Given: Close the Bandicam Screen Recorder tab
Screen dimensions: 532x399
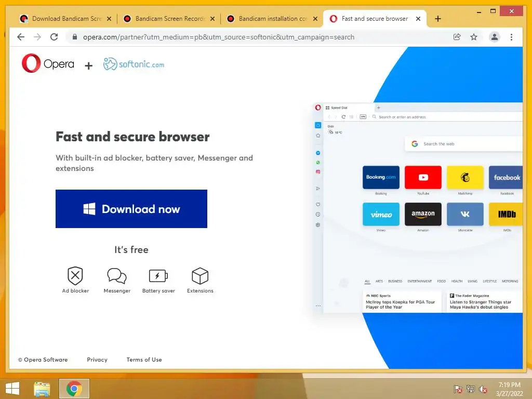Looking at the screenshot, I should [x=212, y=19].
